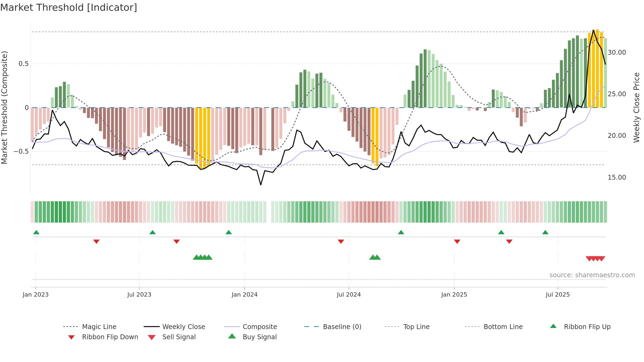Click the Jul 2025 x-axis label
This screenshot has height=362, width=644.
pyautogui.click(x=558, y=295)
